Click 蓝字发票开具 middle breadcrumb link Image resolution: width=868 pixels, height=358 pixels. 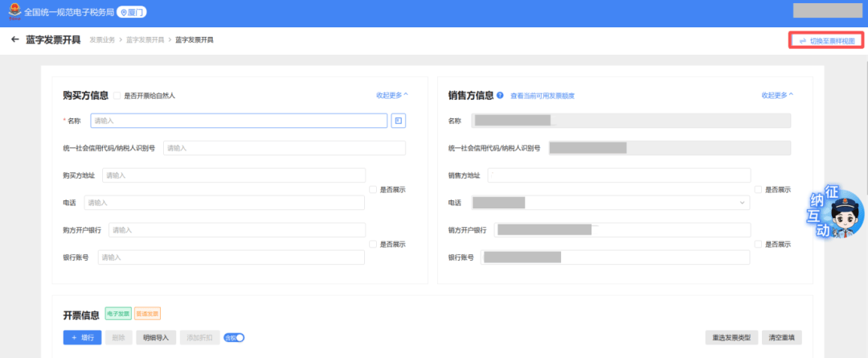point(145,39)
